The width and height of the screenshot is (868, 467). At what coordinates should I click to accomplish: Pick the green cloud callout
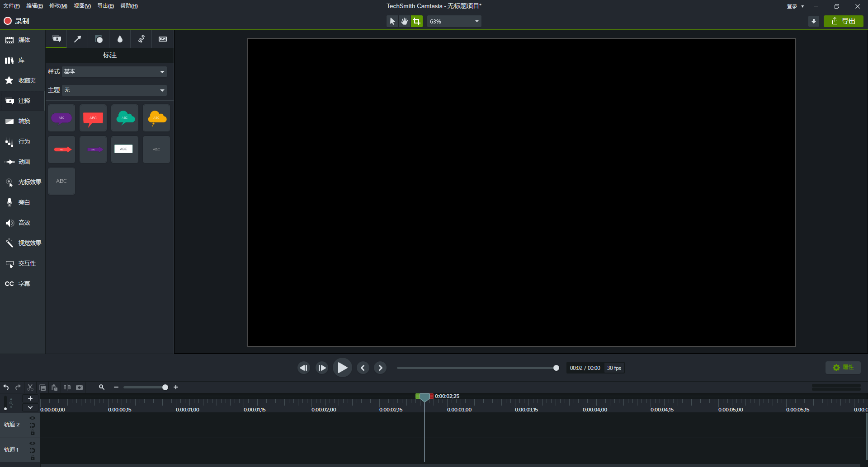point(125,118)
